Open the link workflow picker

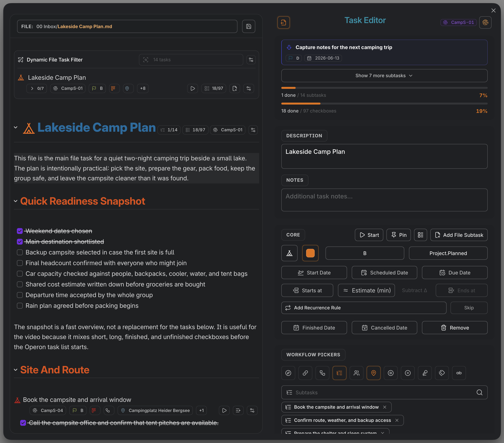tap(305, 373)
